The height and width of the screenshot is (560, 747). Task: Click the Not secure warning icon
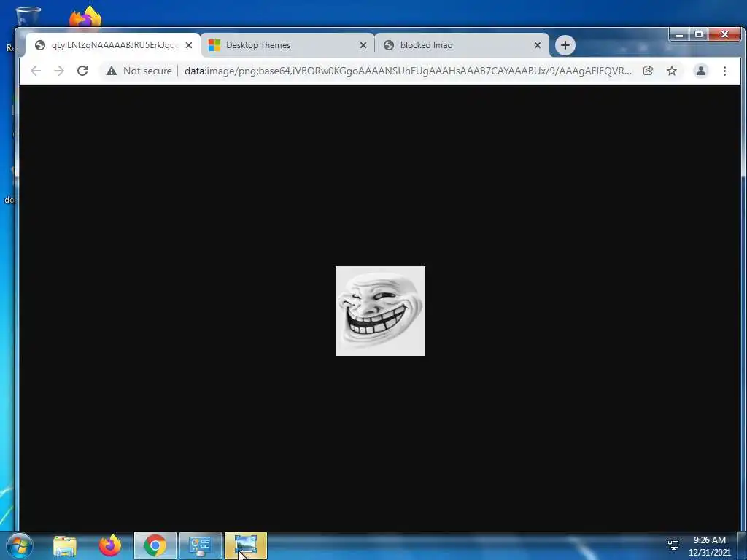tap(112, 71)
